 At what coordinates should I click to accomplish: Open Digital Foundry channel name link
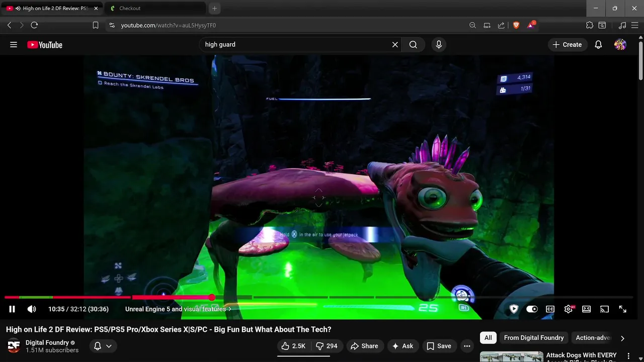pos(47,342)
